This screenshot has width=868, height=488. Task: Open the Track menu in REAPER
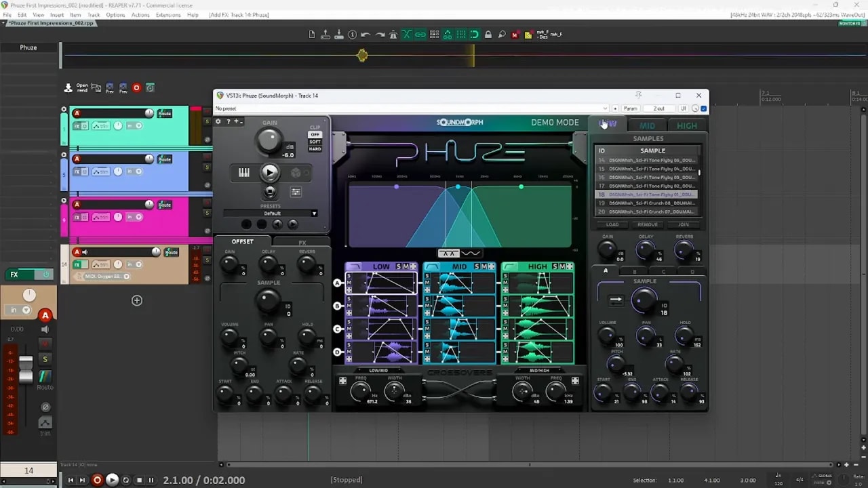coord(94,15)
